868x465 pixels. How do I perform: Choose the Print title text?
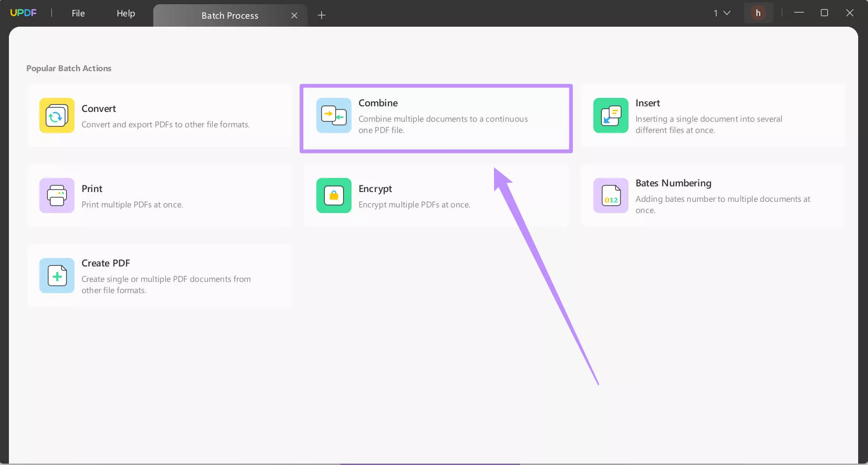coord(92,189)
